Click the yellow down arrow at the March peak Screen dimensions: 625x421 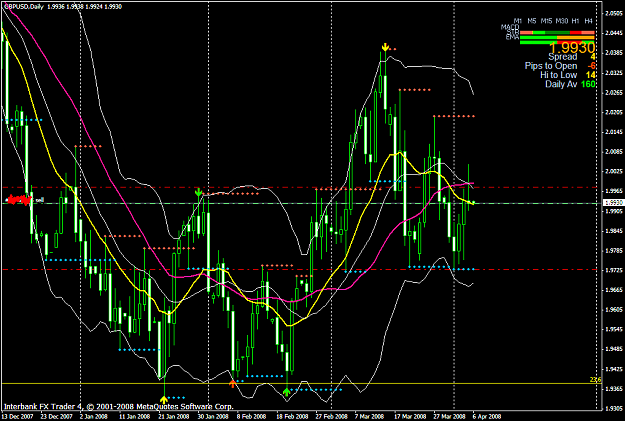(x=385, y=47)
